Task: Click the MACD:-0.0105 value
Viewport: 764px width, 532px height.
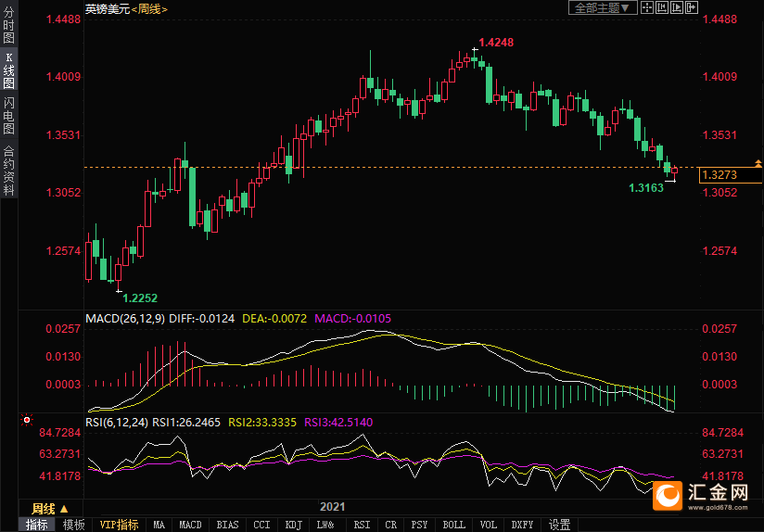Action: pyautogui.click(x=352, y=319)
